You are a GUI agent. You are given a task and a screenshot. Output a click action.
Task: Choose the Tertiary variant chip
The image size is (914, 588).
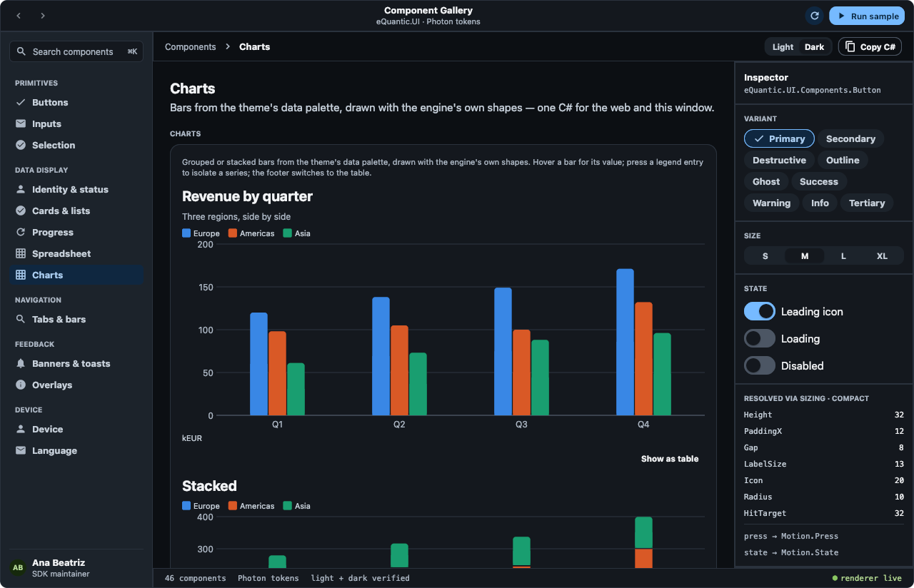click(x=867, y=203)
